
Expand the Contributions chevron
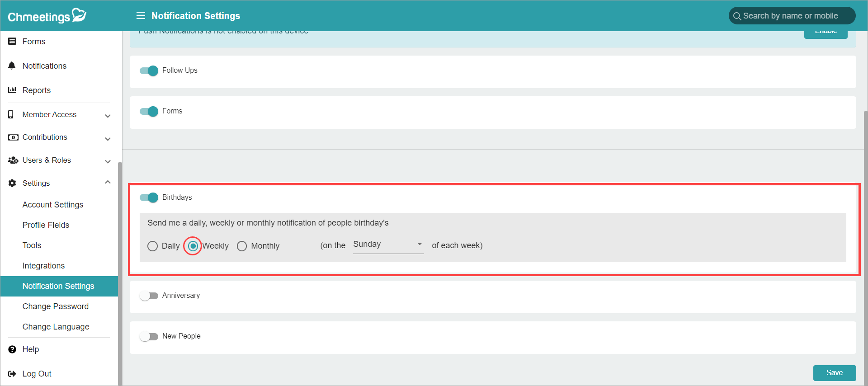(x=108, y=139)
